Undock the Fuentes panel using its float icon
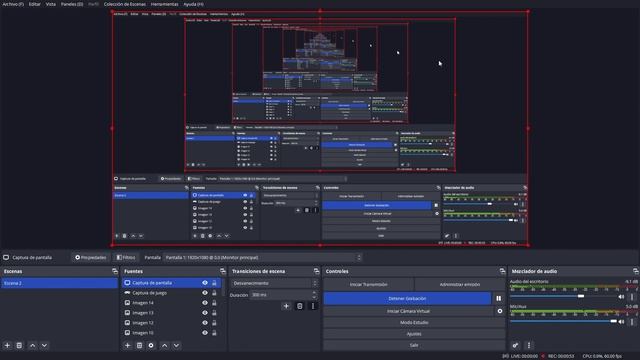640x360 pixels. 223,271
